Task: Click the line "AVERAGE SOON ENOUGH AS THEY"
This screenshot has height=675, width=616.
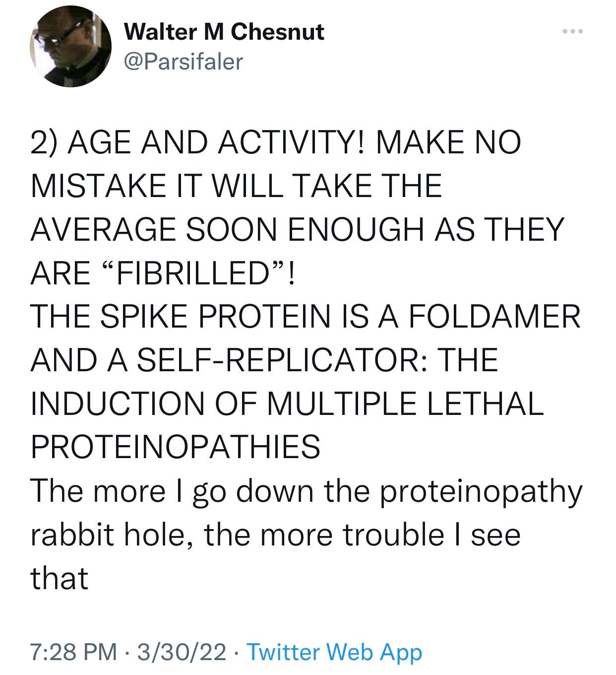Action: pyautogui.click(x=297, y=229)
